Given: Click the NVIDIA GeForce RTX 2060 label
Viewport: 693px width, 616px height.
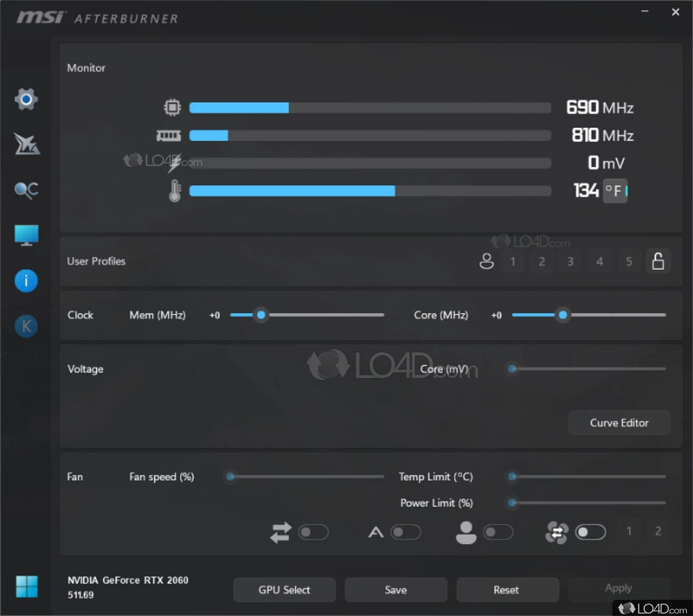Looking at the screenshot, I should coord(128,580).
